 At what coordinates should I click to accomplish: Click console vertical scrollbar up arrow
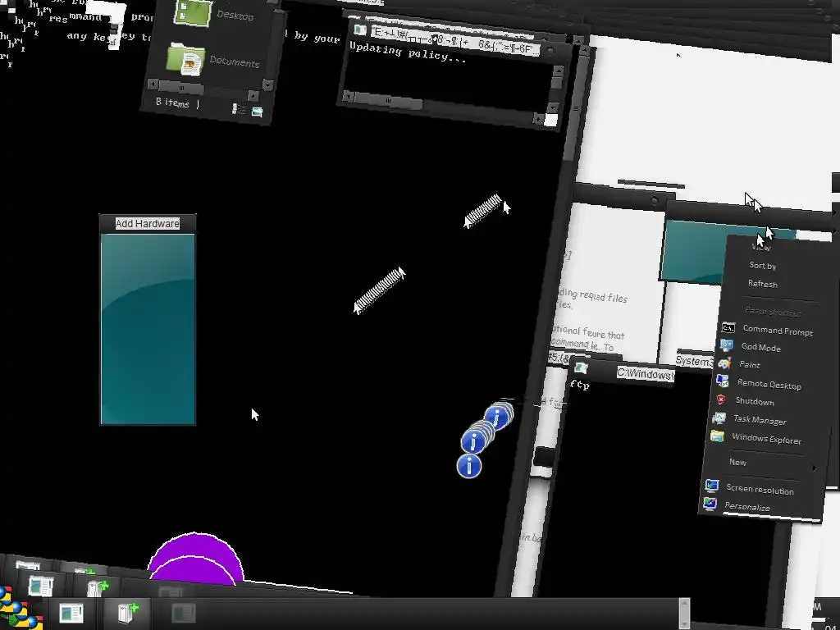point(558,71)
